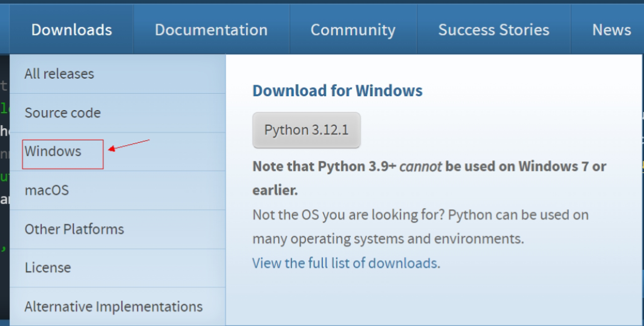The height and width of the screenshot is (326, 644).
Task: Select Windows in the Downloads menu
Action: 117,151
